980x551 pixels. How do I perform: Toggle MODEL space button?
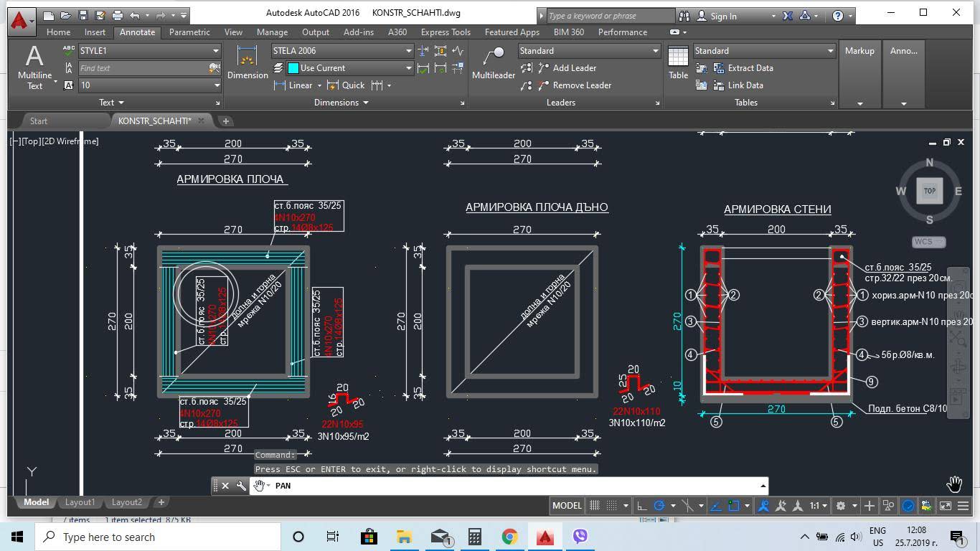(567, 505)
